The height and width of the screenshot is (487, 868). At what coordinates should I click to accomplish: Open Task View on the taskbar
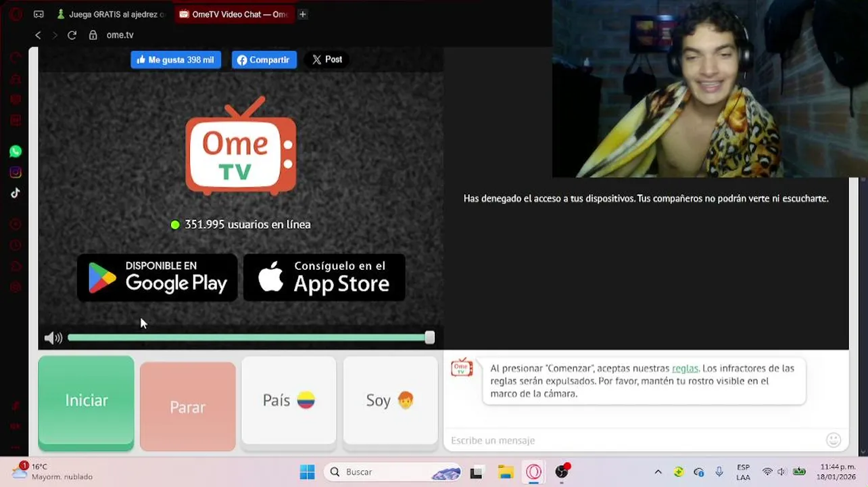click(476, 472)
